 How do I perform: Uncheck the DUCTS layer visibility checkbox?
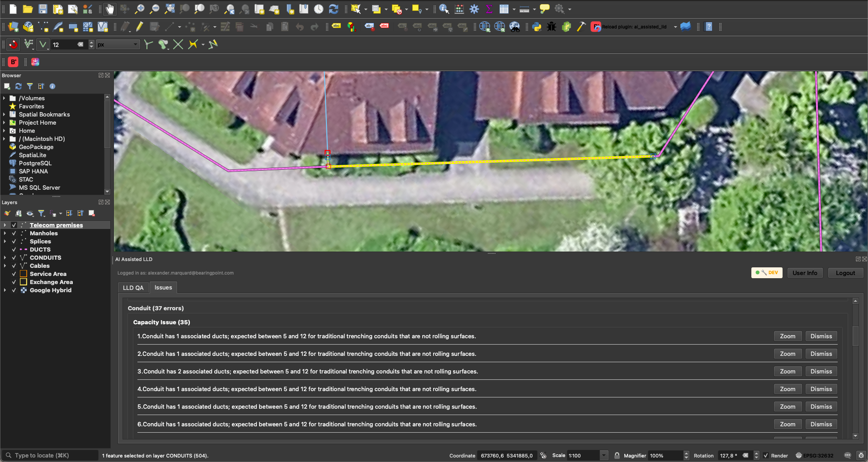14,250
